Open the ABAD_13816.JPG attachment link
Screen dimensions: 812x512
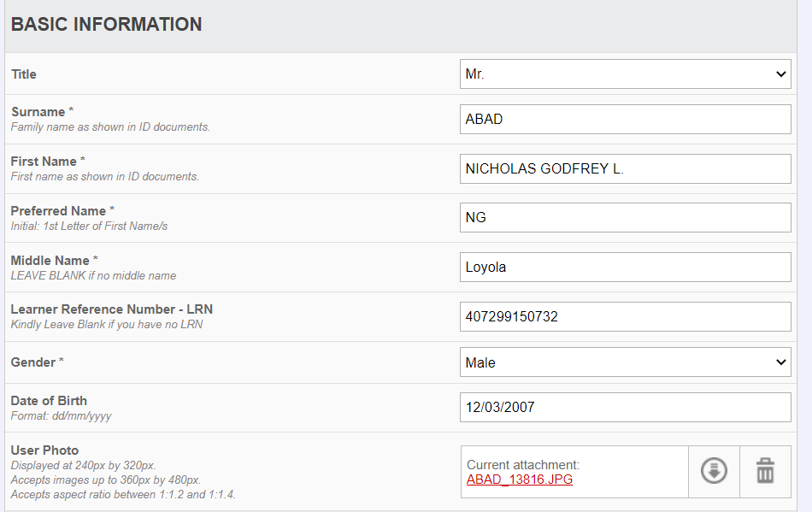tap(520, 480)
